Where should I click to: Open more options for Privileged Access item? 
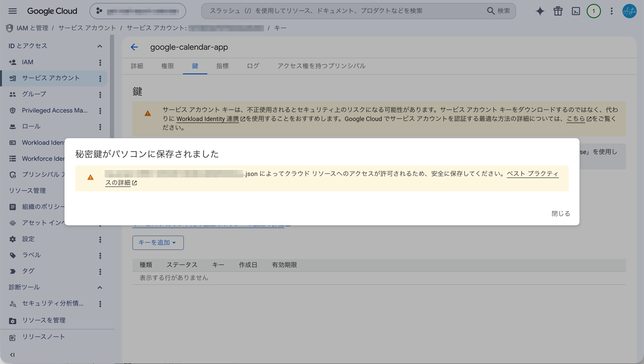pos(100,111)
